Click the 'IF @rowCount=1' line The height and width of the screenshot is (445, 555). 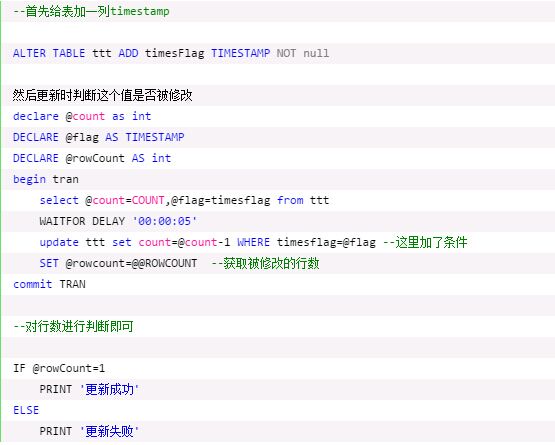59,368
